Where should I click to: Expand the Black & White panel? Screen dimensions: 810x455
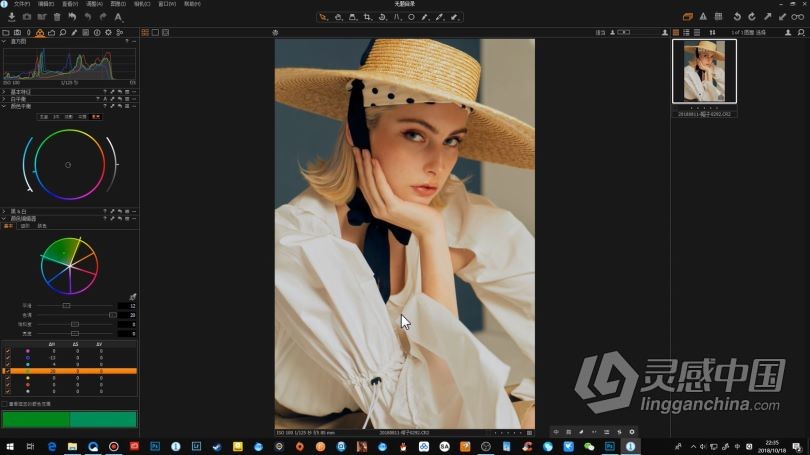[x=5, y=211]
